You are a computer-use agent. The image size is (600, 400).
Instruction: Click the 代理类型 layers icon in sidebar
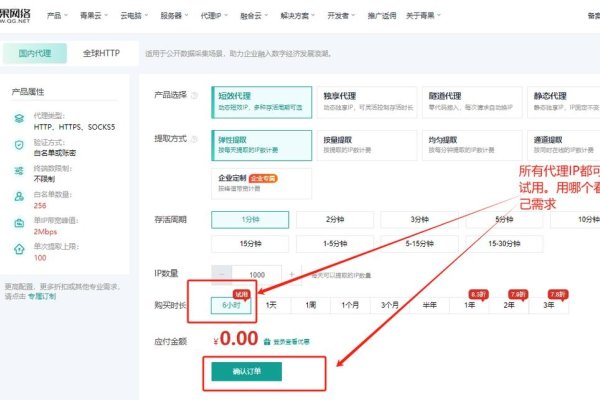coord(19,118)
